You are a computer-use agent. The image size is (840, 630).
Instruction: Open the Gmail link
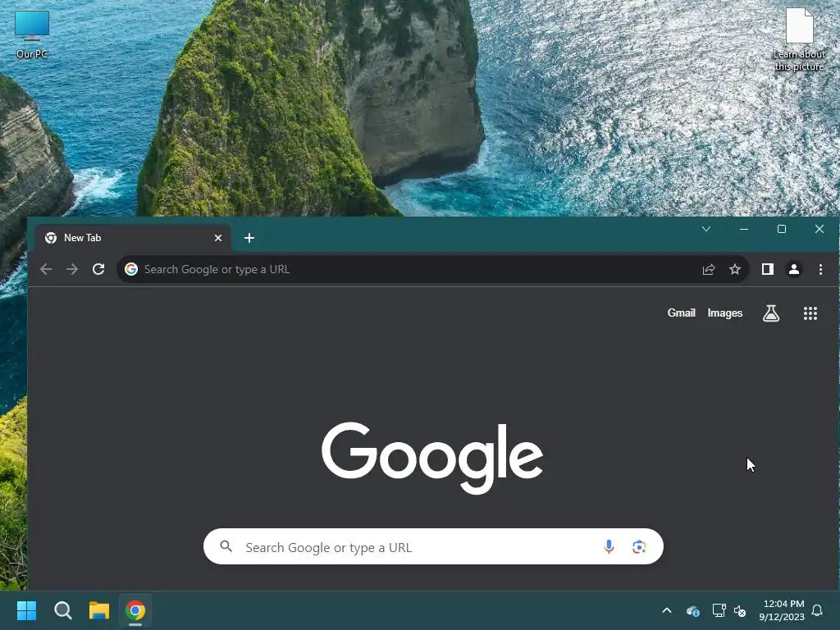pyautogui.click(x=682, y=313)
